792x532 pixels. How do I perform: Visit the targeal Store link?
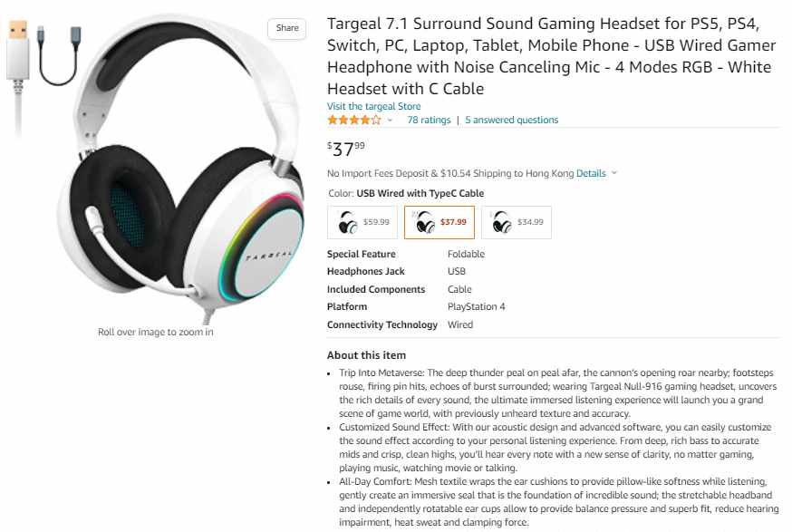373,107
